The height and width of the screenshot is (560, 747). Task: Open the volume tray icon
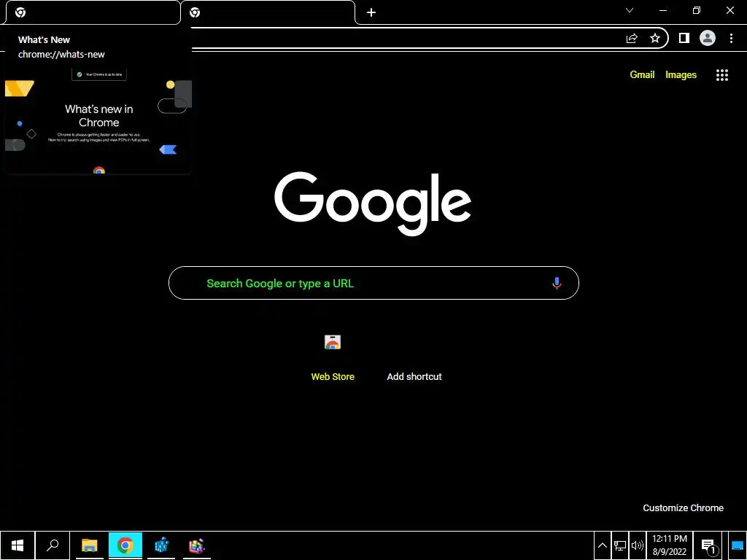pyautogui.click(x=637, y=545)
